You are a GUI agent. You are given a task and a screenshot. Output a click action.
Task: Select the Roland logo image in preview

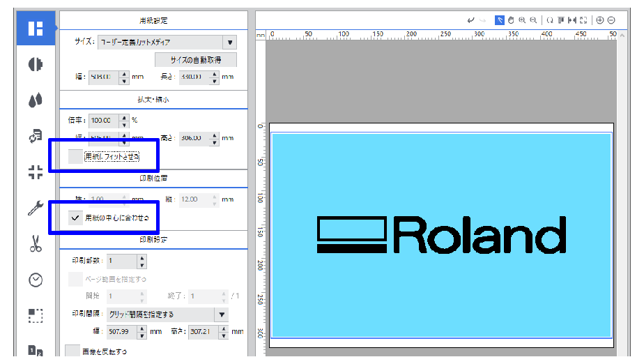(441, 235)
